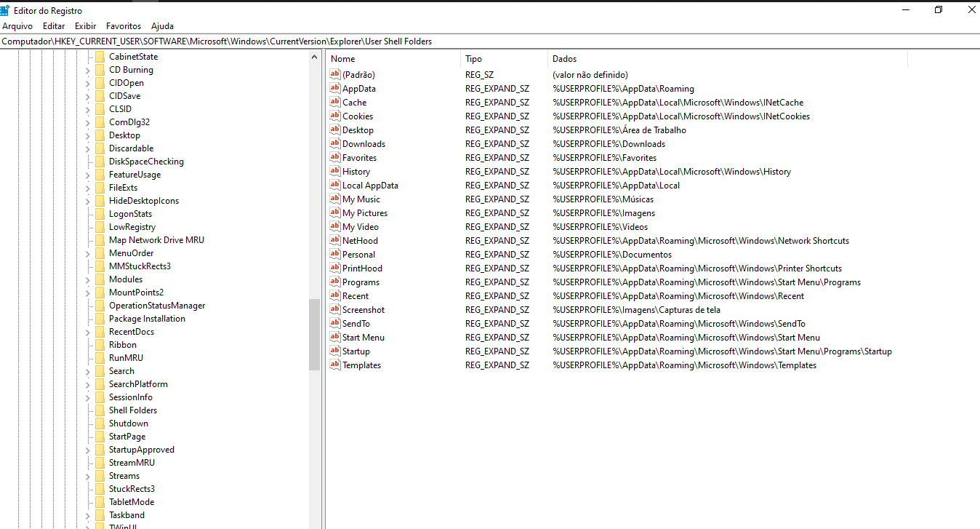Expand the Taskband key
The image size is (980, 529).
click(88, 515)
